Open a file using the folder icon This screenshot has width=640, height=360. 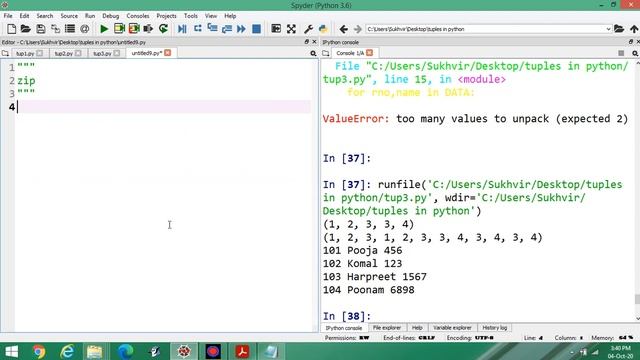26,29
